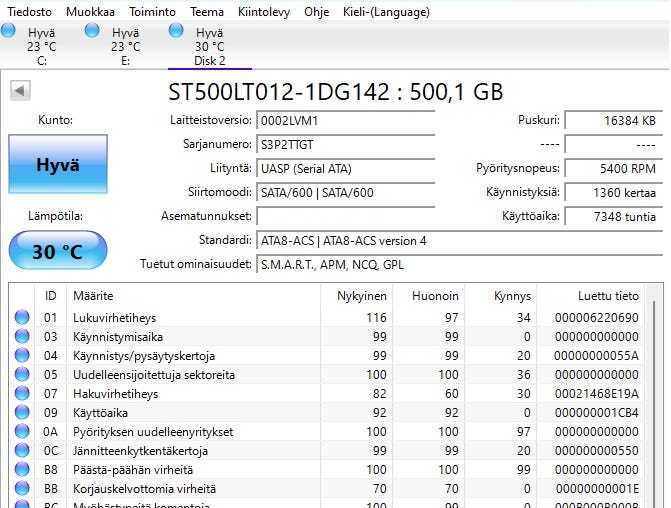Open the Kiintolevy menu
The height and width of the screenshot is (508, 671).
(264, 12)
